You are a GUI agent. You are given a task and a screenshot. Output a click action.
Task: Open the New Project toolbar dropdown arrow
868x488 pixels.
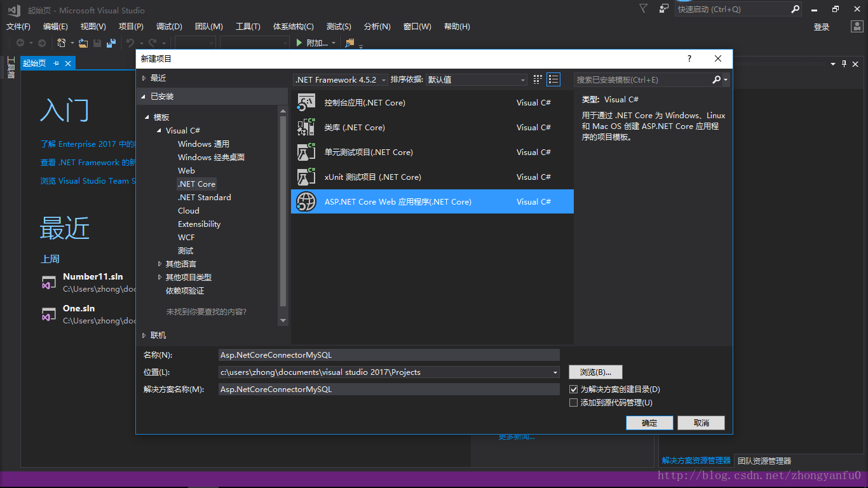tap(72, 43)
